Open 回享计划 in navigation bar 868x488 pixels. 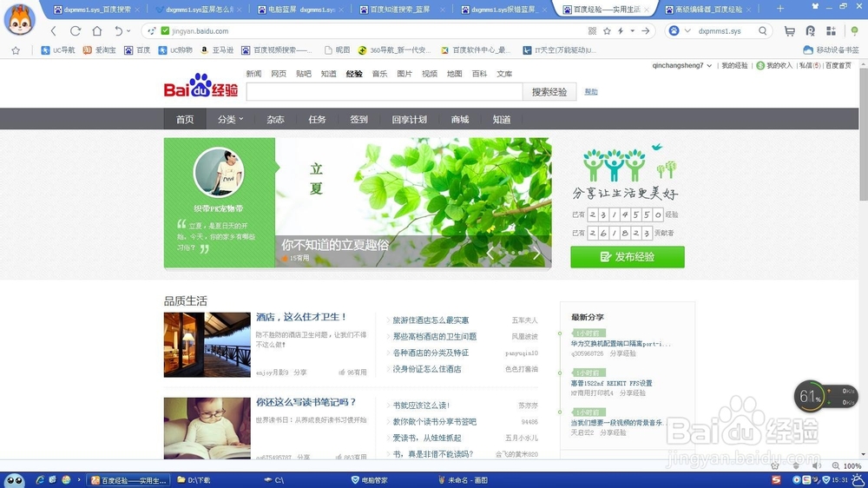tap(409, 119)
